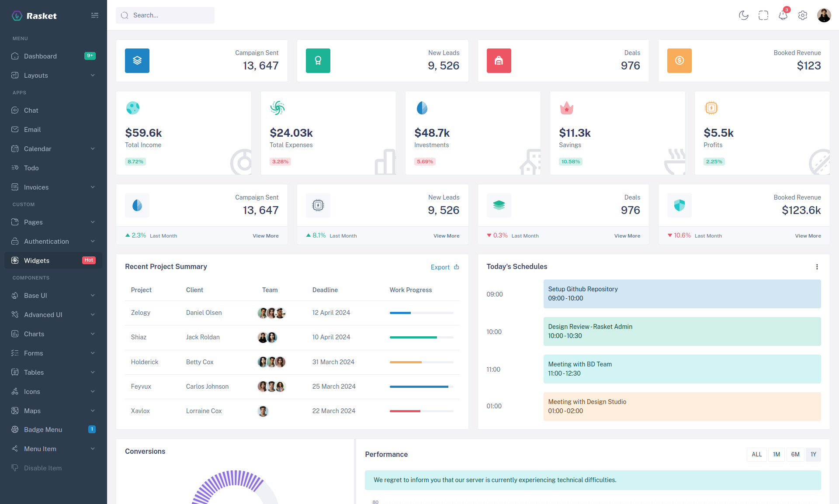Click chip icon above Profits

(x=711, y=107)
